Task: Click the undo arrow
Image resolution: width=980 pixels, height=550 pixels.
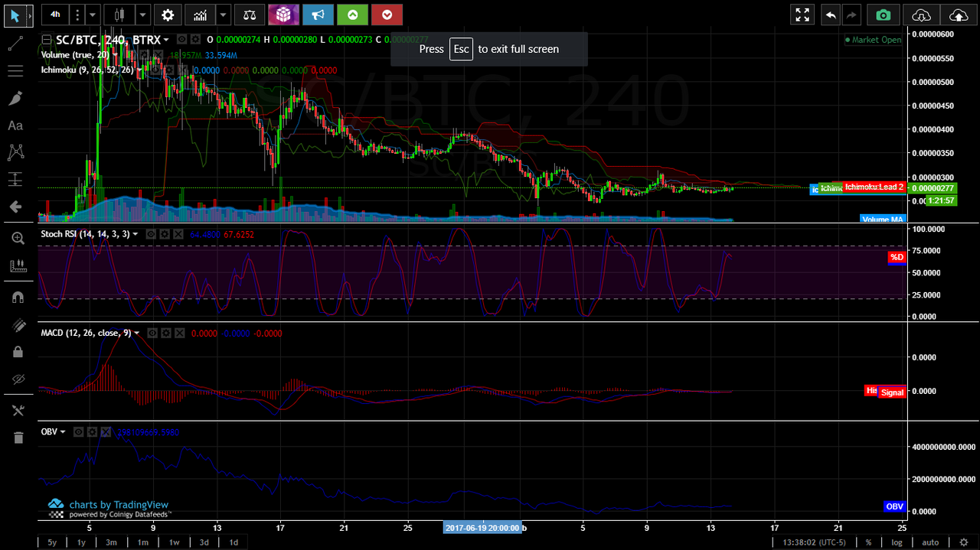Action: click(x=831, y=15)
